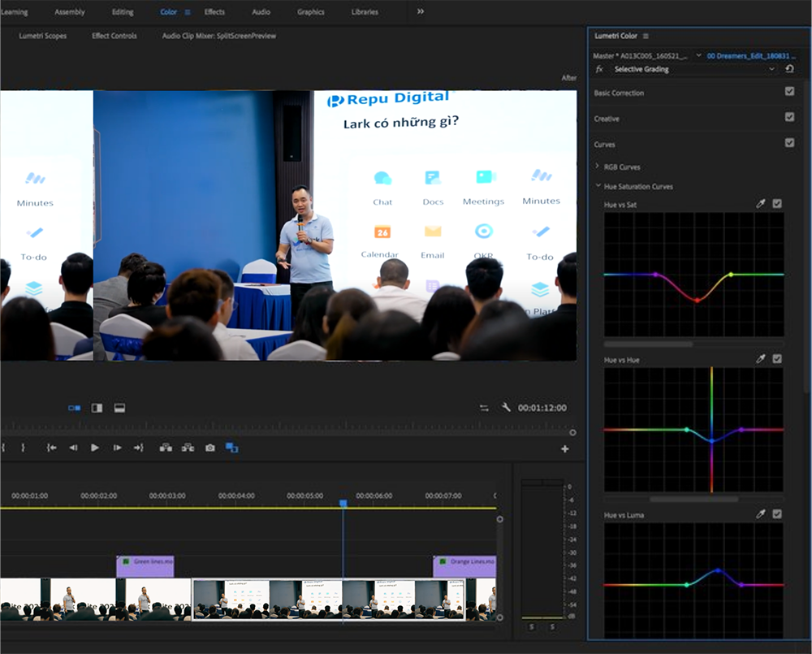Image resolution: width=812 pixels, height=654 pixels.
Task: Collapse the Hue Saturation Curves section
Action: 598,185
